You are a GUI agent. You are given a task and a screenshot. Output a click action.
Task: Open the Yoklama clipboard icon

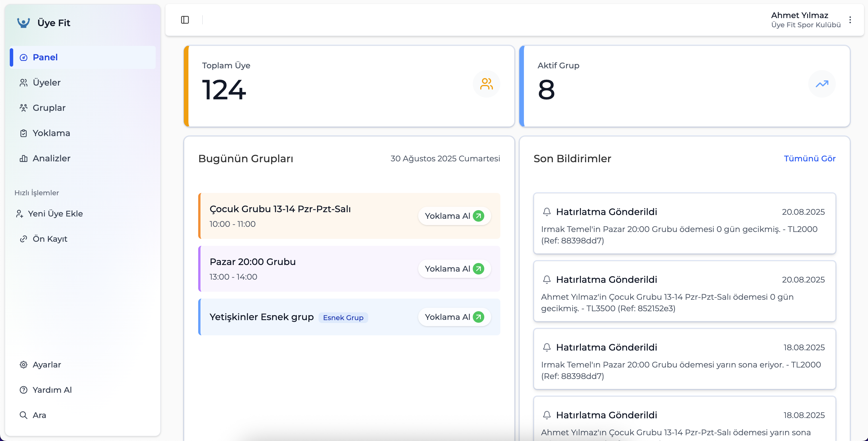[x=23, y=133]
